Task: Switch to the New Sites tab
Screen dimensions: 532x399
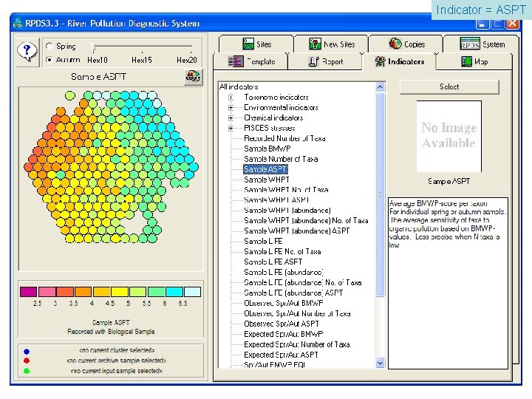Action: (332, 44)
